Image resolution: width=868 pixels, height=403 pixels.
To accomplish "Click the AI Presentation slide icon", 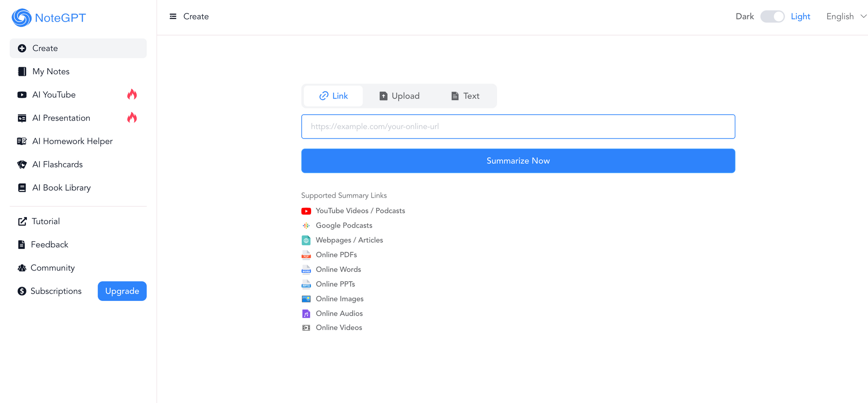I will point(22,118).
